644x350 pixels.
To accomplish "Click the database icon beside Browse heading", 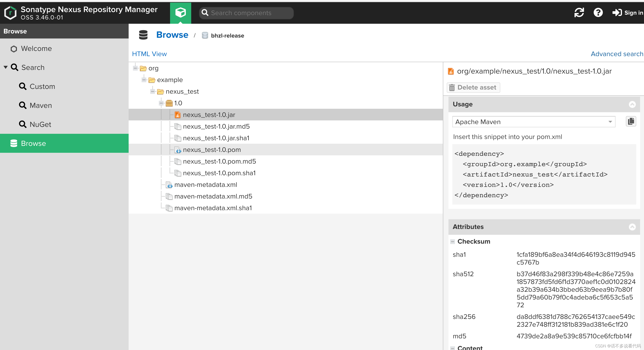I will (x=143, y=35).
